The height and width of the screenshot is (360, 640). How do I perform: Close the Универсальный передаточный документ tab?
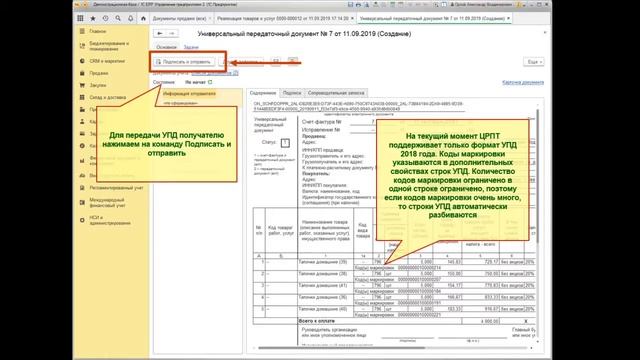pyautogui.click(x=508, y=18)
